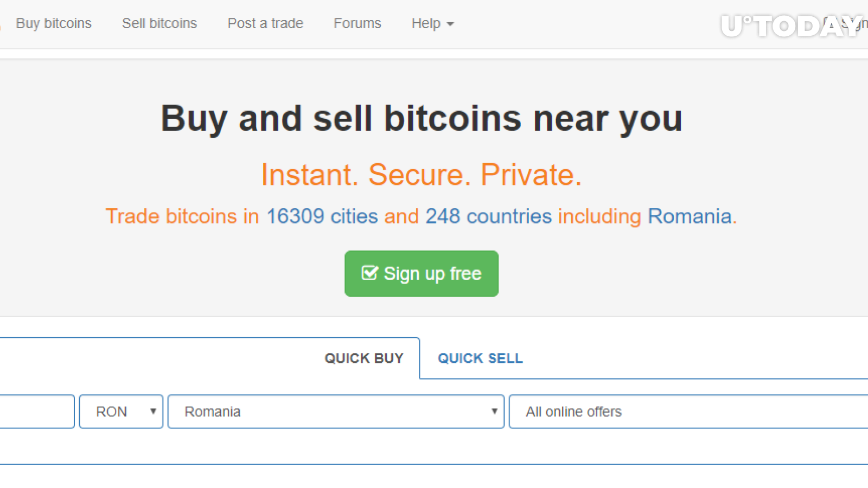Image resolution: width=868 pixels, height=488 pixels.
Task: Open Post a trade
Action: (x=265, y=23)
